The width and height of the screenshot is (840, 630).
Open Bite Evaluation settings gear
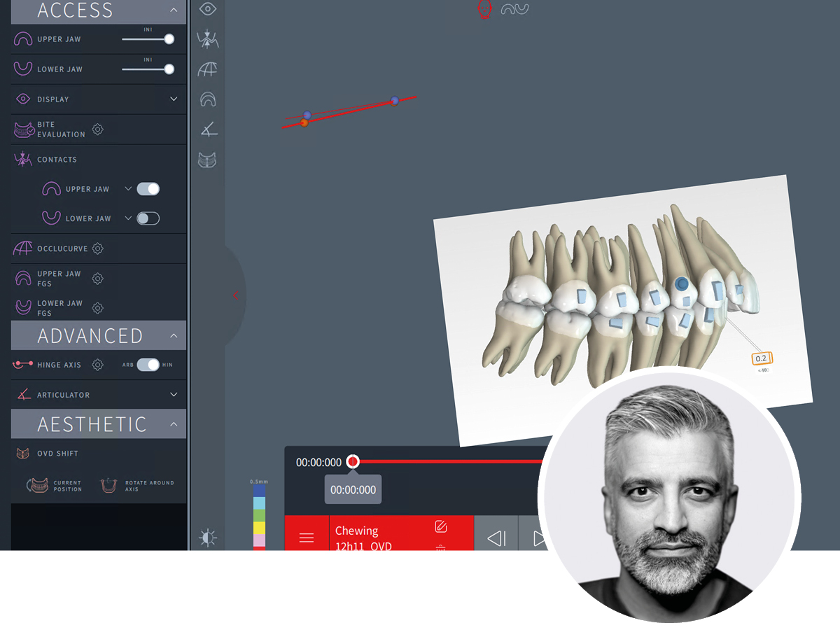(x=98, y=129)
